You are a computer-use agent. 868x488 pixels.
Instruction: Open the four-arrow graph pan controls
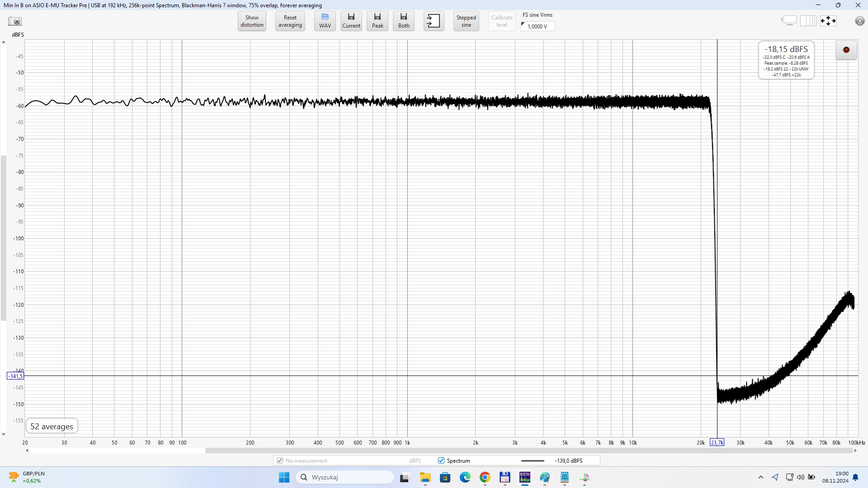[x=828, y=21]
